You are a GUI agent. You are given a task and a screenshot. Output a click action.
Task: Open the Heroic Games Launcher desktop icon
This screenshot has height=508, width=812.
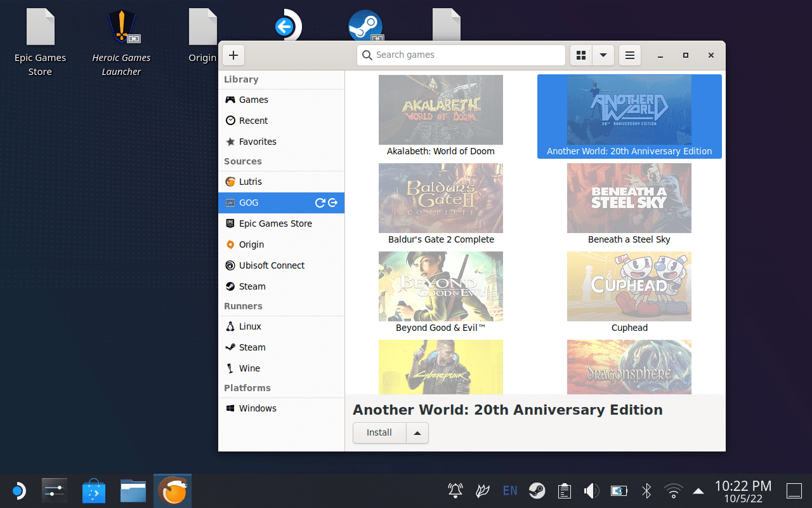point(121,43)
